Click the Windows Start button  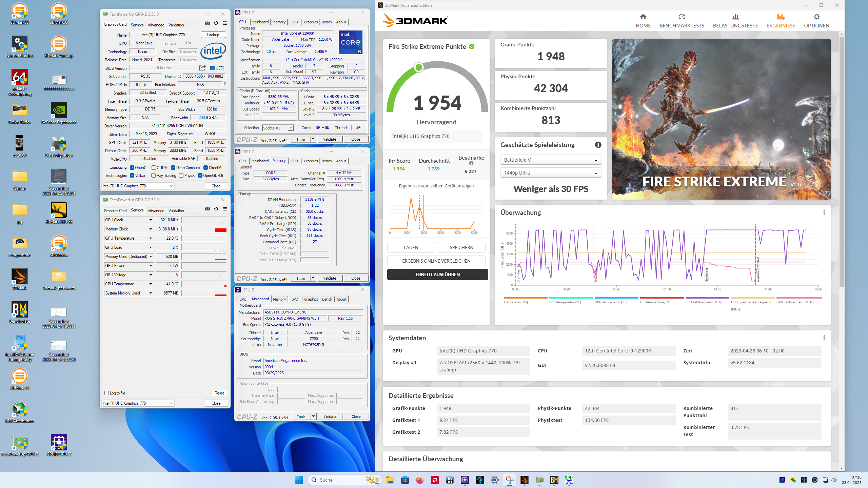point(299,480)
